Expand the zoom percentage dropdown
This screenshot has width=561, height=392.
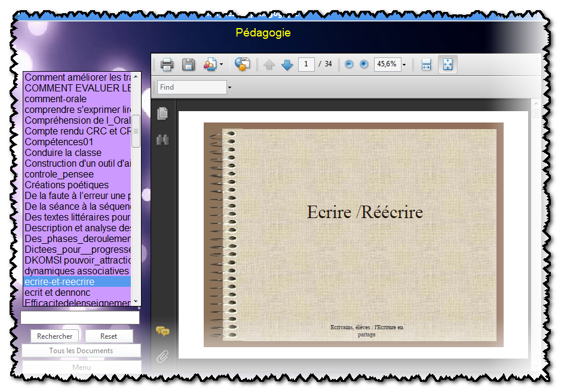point(404,65)
